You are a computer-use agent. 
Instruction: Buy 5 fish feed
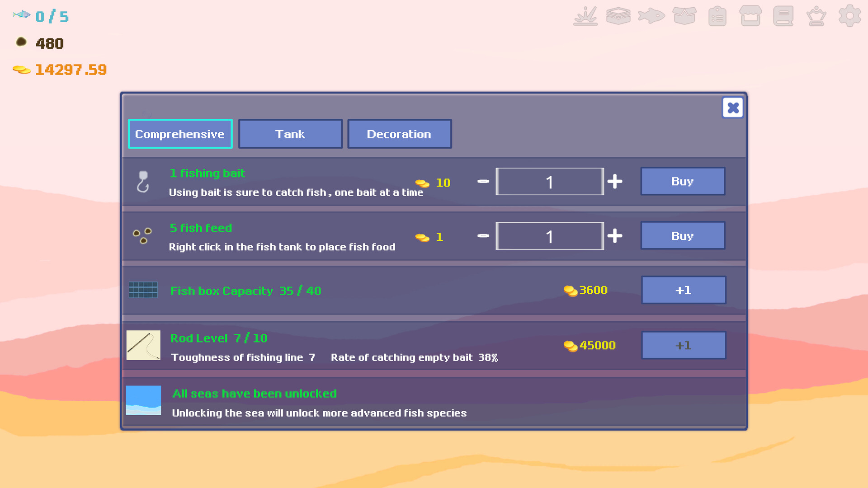coord(682,236)
